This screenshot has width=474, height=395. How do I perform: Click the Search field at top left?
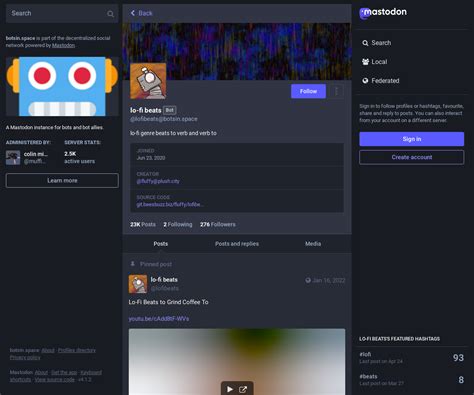tap(62, 13)
